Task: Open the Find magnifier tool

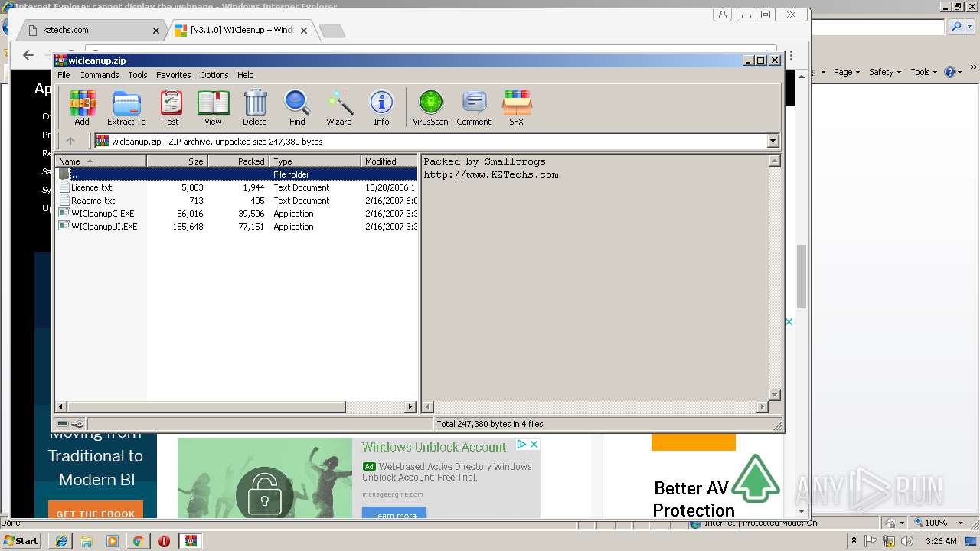Action: pyautogui.click(x=297, y=108)
